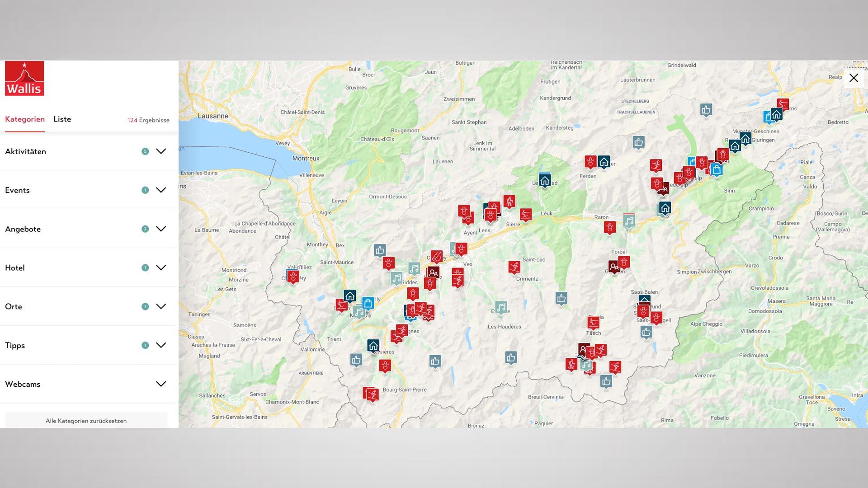This screenshot has width=868, height=488.
Task: Expand the Events category
Action: pyautogui.click(x=160, y=190)
